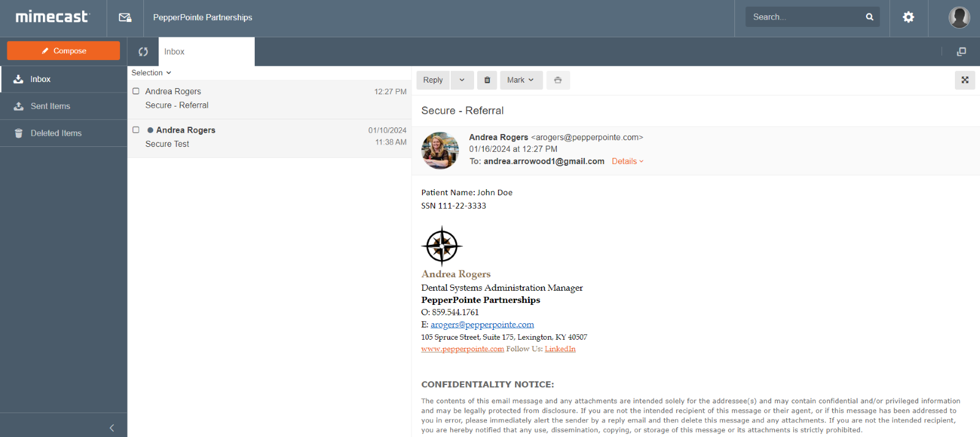The image size is (980, 437).
Task: Print the open email
Action: click(558, 80)
